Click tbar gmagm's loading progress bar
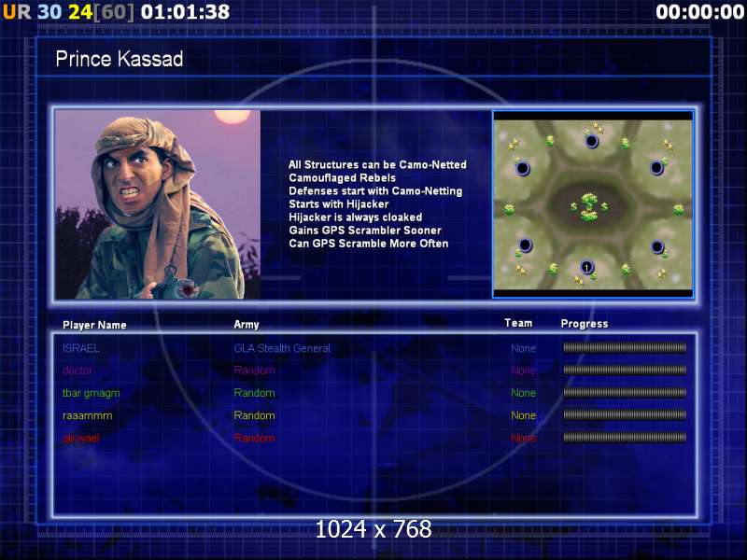 click(625, 393)
